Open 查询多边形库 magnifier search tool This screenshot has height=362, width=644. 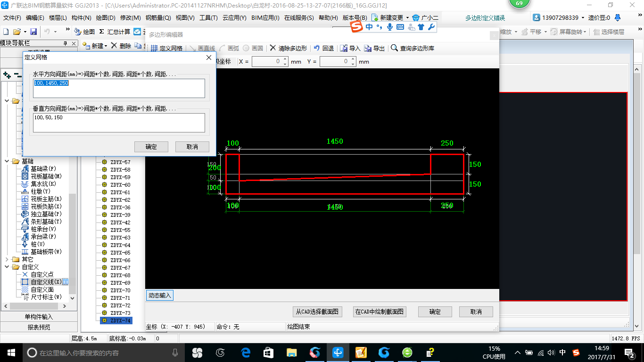click(413, 48)
